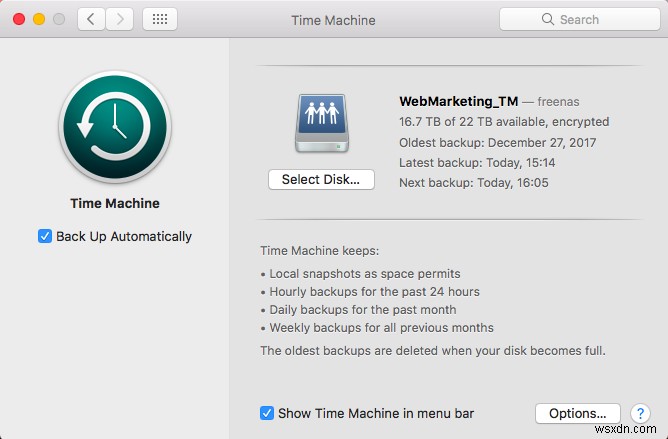Screen dimensions: 668x439
Task: Toggle Show Time Machine in menu bar
Action: (x=267, y=413)
